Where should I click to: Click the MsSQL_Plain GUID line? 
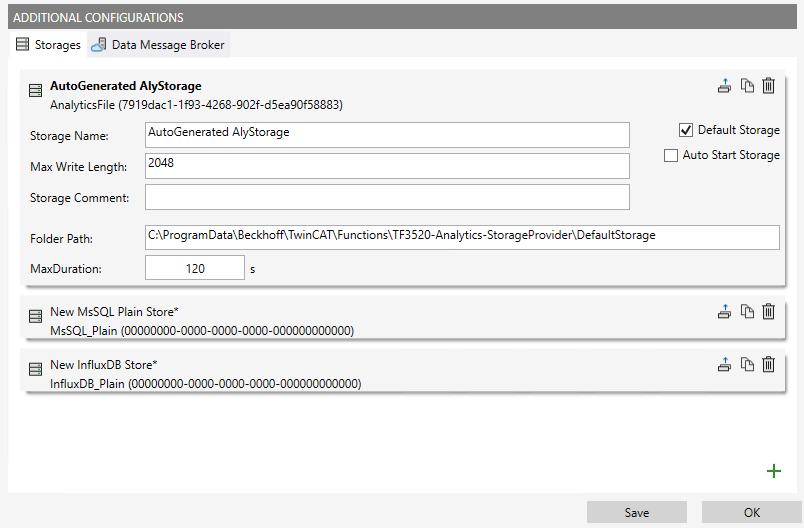pyautogui.click(x=202, y=331)
